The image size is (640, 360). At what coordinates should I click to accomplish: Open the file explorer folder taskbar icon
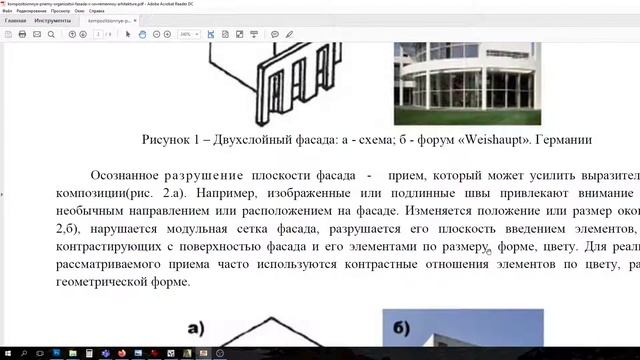pos(73,353)
